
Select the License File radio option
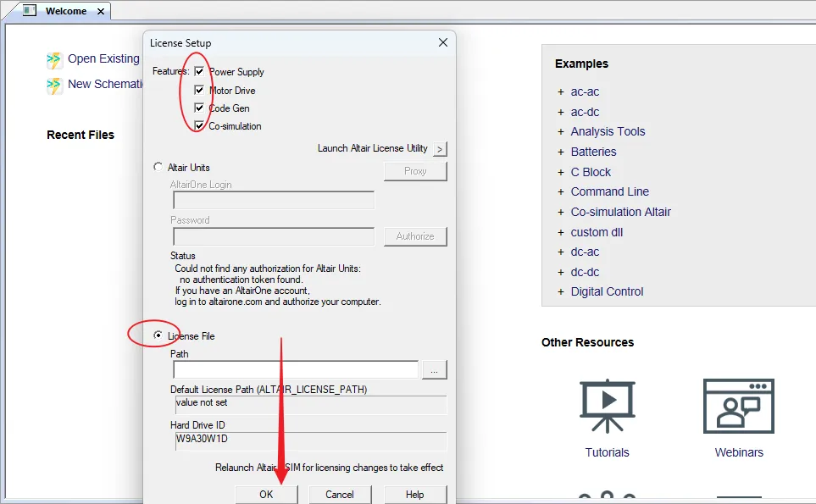[158, 335]
